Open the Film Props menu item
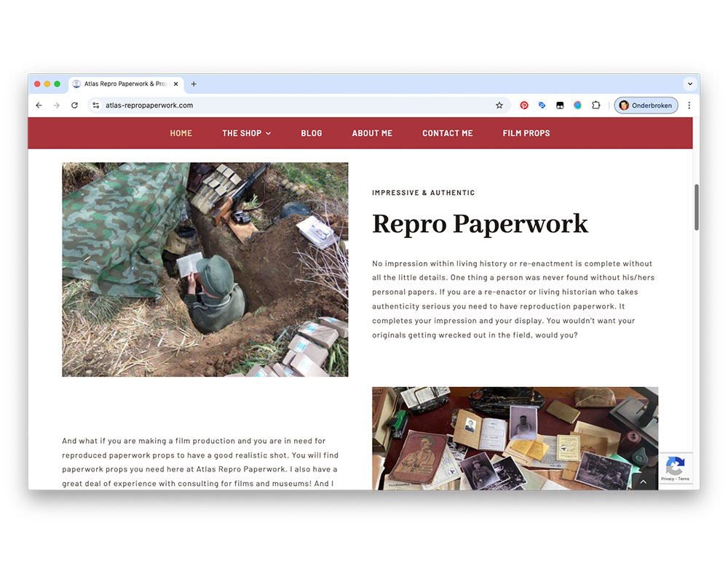Image resolution: width=728 pixels, height=582 pixels. pyautogui.click(x=526, y=133)
